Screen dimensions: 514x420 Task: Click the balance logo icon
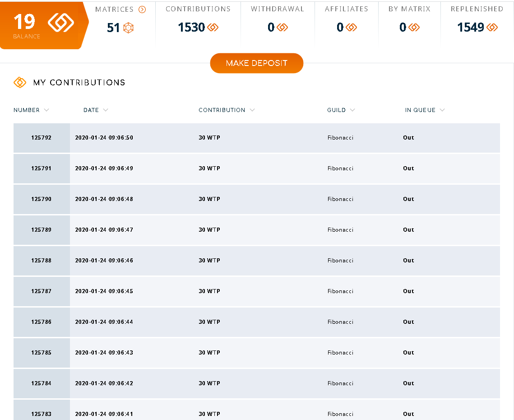click(x=60, y=23)
